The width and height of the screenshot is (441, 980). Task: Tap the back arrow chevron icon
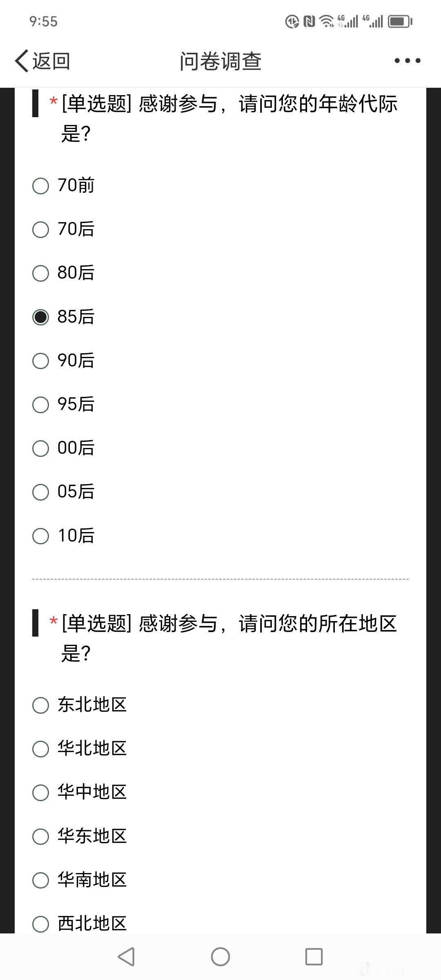click(x=22, y=61)
